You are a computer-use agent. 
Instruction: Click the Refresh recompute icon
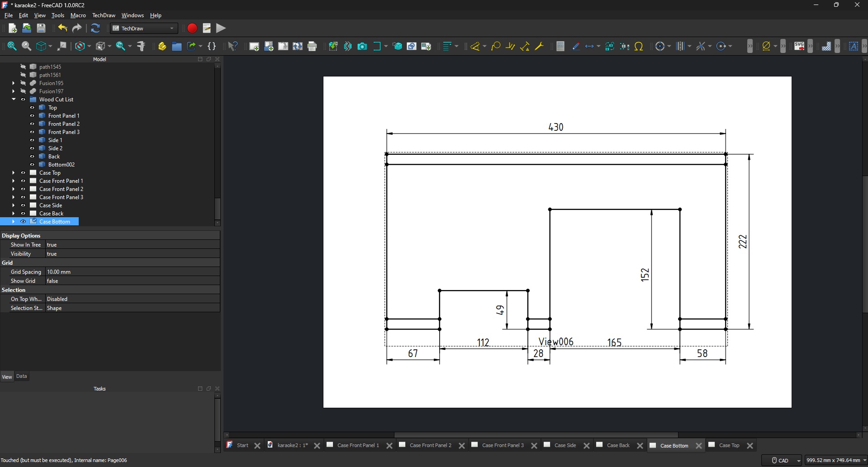point(95,29)
